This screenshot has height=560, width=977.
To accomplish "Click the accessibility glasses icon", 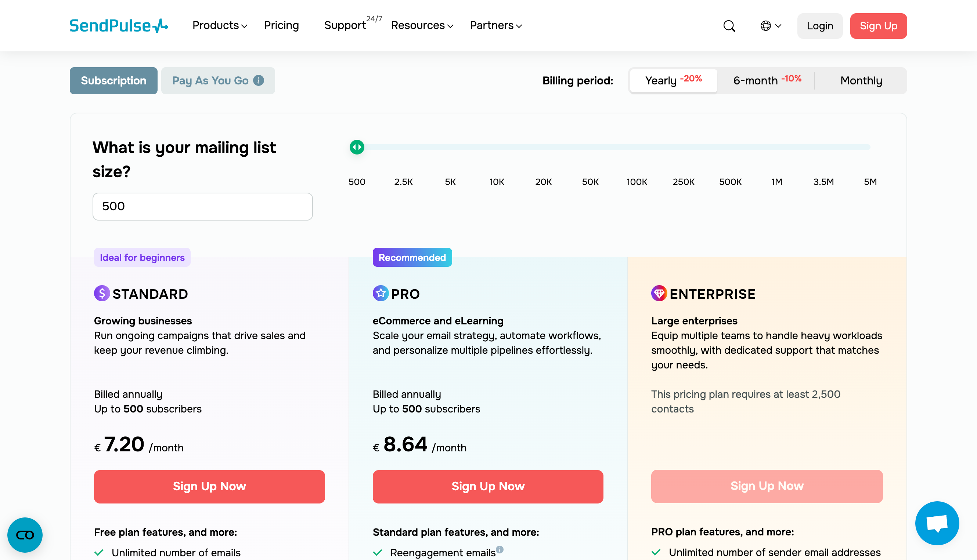I will 25,535.
